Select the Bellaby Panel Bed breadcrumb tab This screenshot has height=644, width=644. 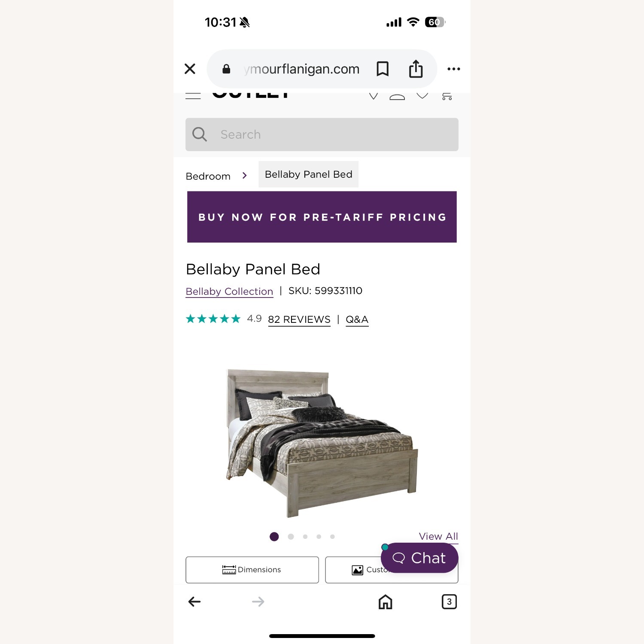point(308,174)
